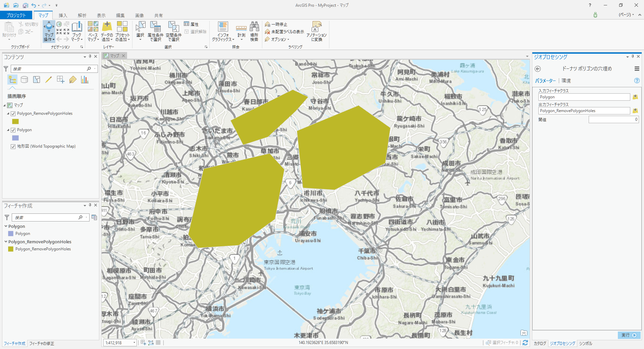The width and height of the screenshot is (644, 349).
Task: Click the 閾値 input field
Action: 613,119
